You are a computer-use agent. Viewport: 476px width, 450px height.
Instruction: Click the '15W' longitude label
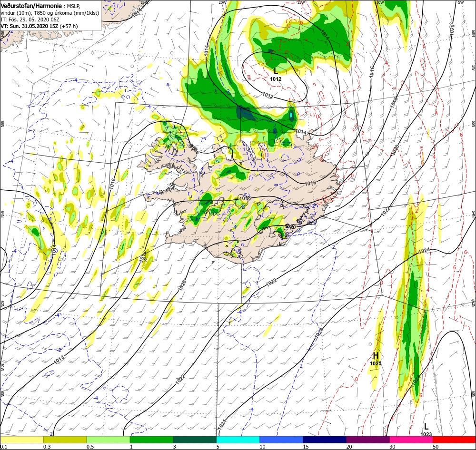pyautogui.click(x=301, y=2)
